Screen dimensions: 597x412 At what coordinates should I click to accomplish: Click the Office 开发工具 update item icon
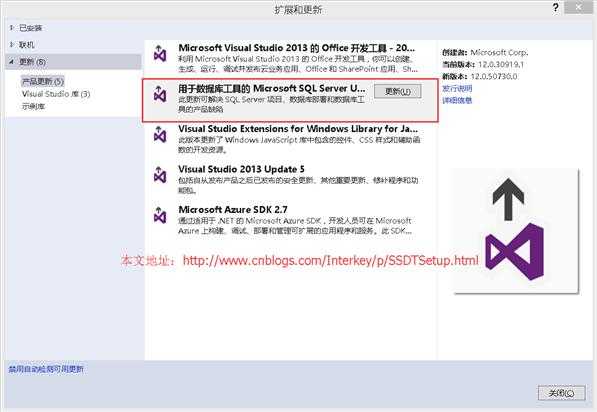[x=160, y=54]
